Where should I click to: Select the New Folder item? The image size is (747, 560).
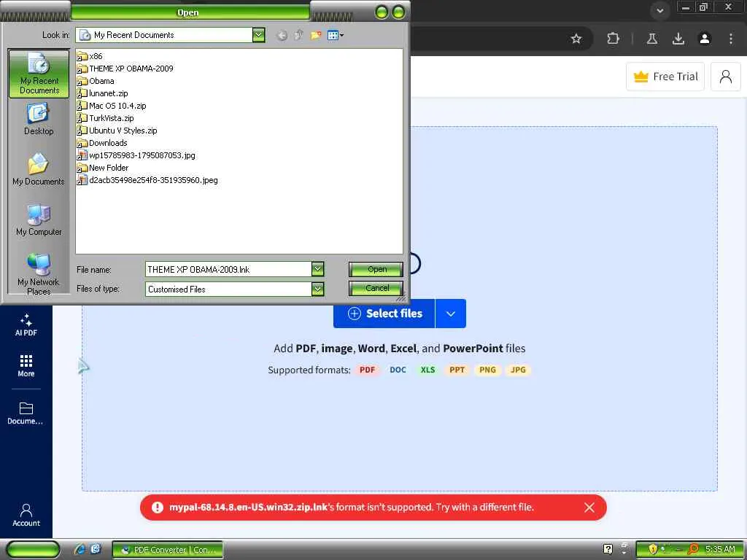[x=103, y=168]
